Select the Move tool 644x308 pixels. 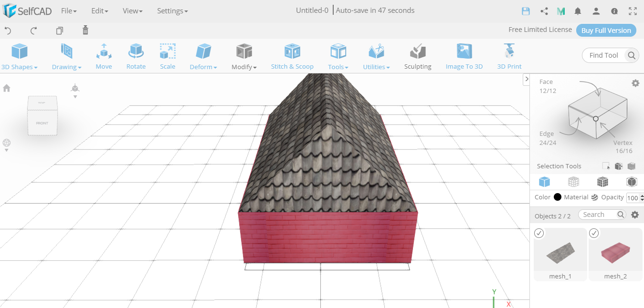[x=104, y=56]
